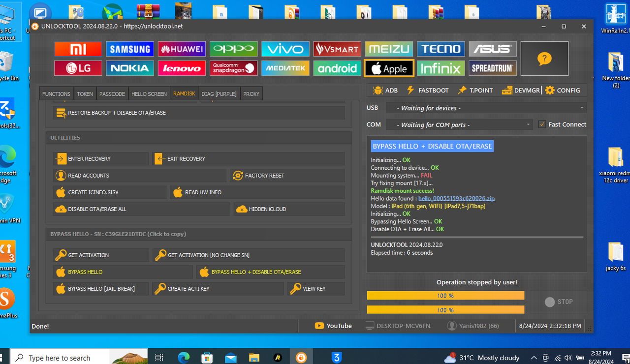Click FACTORY RESET button
630x364 pixels.
click(x=287, y=176)
